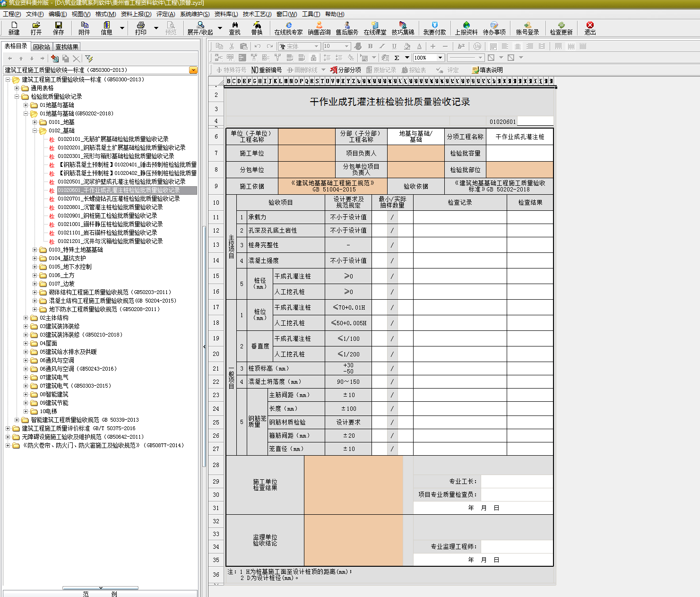700x597 pixels.
Task: Toggle underline text formatting
Action: [394, 46]
